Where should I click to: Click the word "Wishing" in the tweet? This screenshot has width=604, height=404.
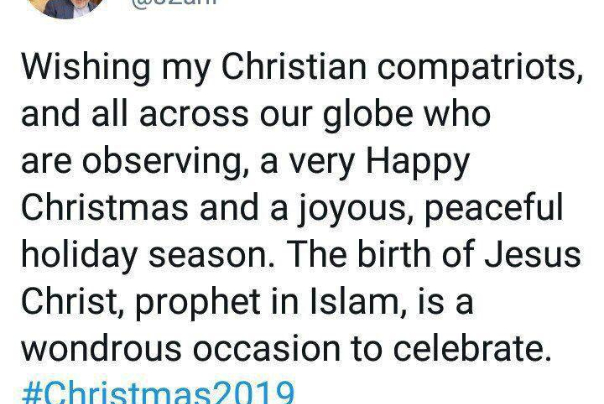point(86,69)
